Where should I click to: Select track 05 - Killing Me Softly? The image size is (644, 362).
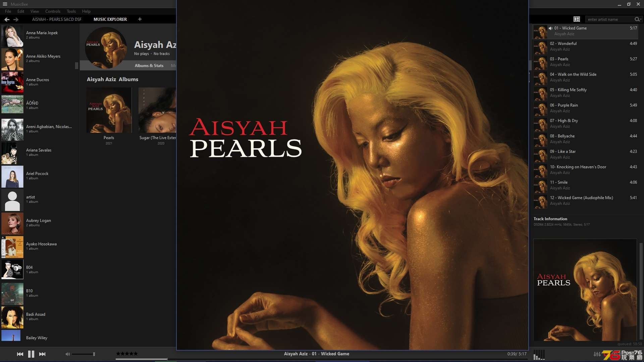585,93
